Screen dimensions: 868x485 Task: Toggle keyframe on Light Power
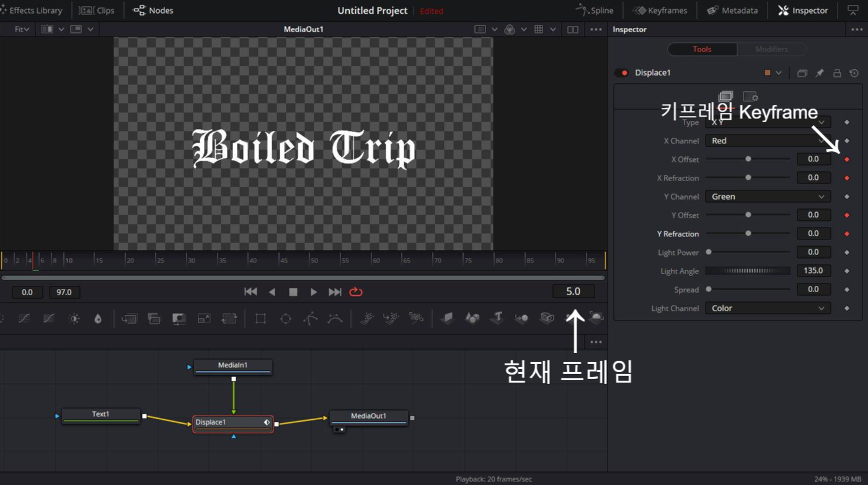(x=847, y=252)
